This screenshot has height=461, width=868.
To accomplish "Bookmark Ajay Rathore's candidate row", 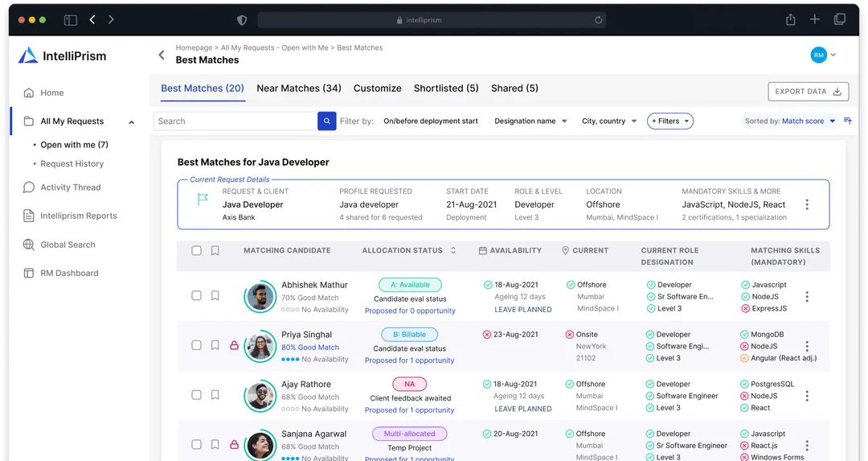I will coord(215,395).
